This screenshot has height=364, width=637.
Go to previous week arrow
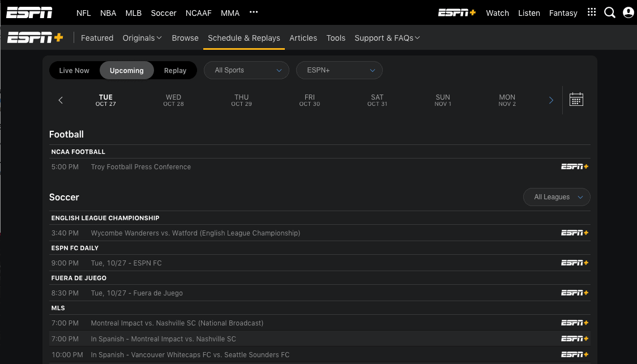pyautogui.click(x=61, y=100)
